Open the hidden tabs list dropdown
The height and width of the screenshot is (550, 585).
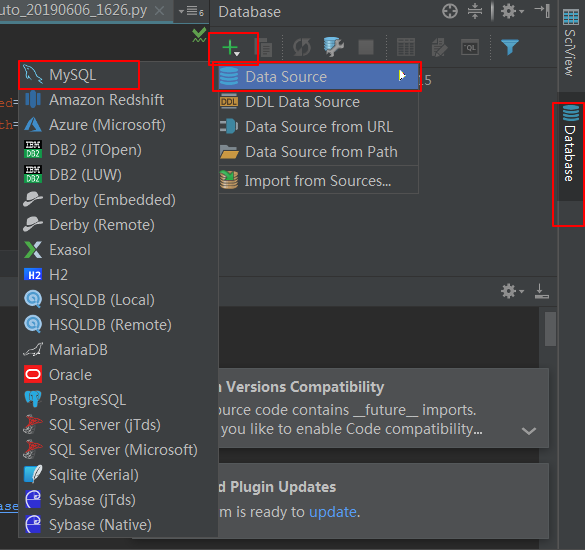191,11
